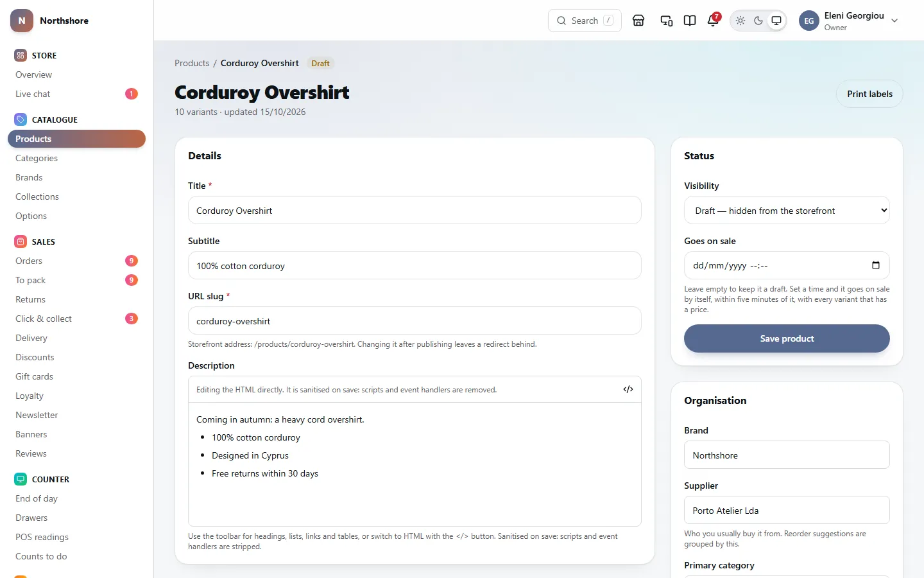
Task: Select Products in the sidebar
Action: pyautogui.click(x=76, y=139)
